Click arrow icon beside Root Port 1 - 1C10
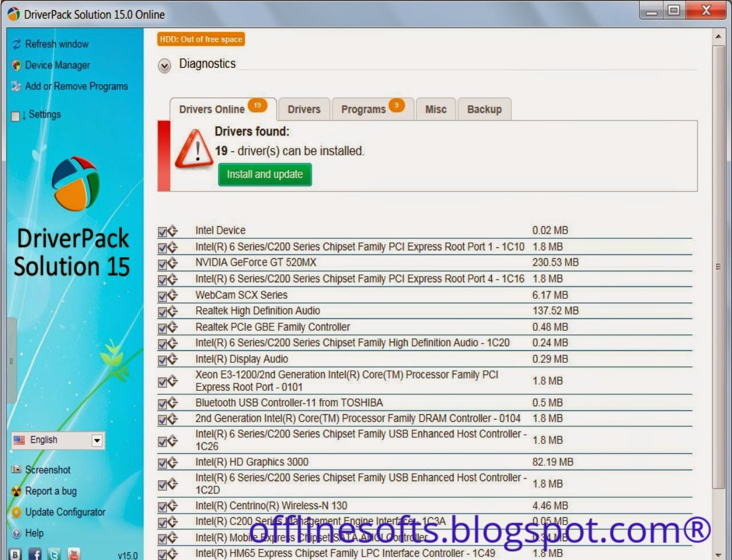 (x=173, y=247)
